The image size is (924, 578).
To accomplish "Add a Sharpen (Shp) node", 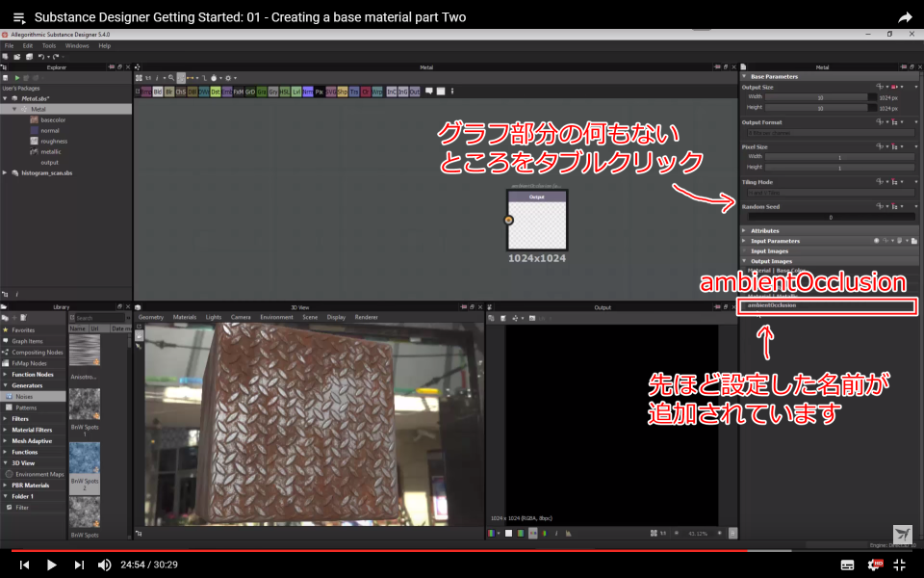I will point(343,92).
